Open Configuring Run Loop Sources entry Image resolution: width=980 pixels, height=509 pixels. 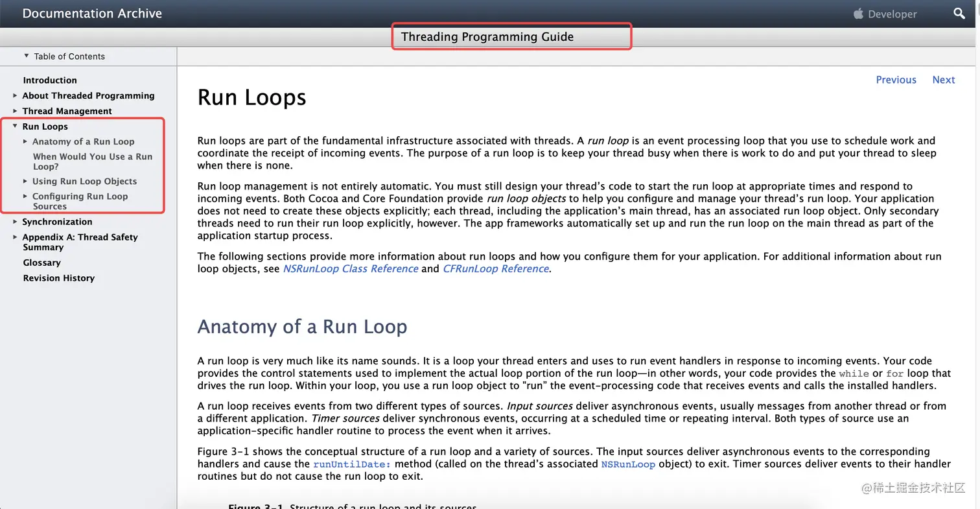pos(80,201)
